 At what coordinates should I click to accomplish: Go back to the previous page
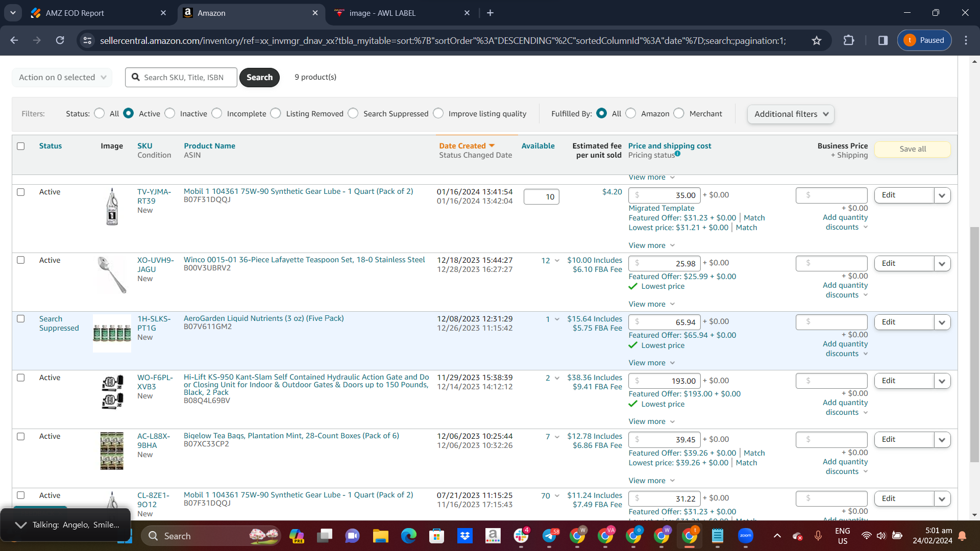click(14, 40)
